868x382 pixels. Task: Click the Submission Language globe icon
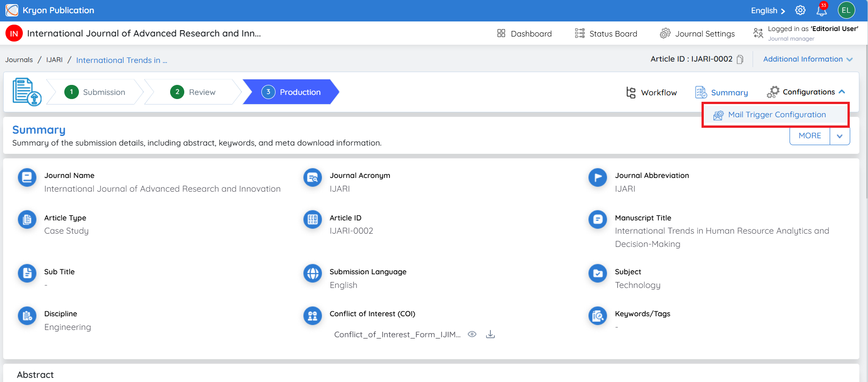pyautogui.click(x=312, y=273)
